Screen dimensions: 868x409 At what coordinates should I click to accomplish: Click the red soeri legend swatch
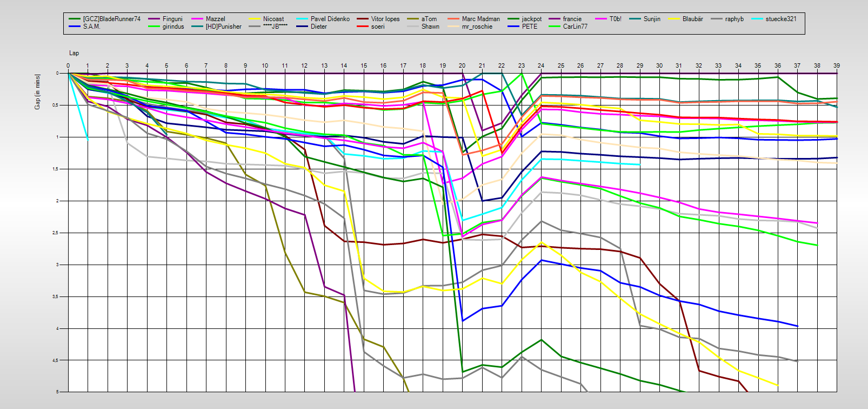tap(363, 27)
